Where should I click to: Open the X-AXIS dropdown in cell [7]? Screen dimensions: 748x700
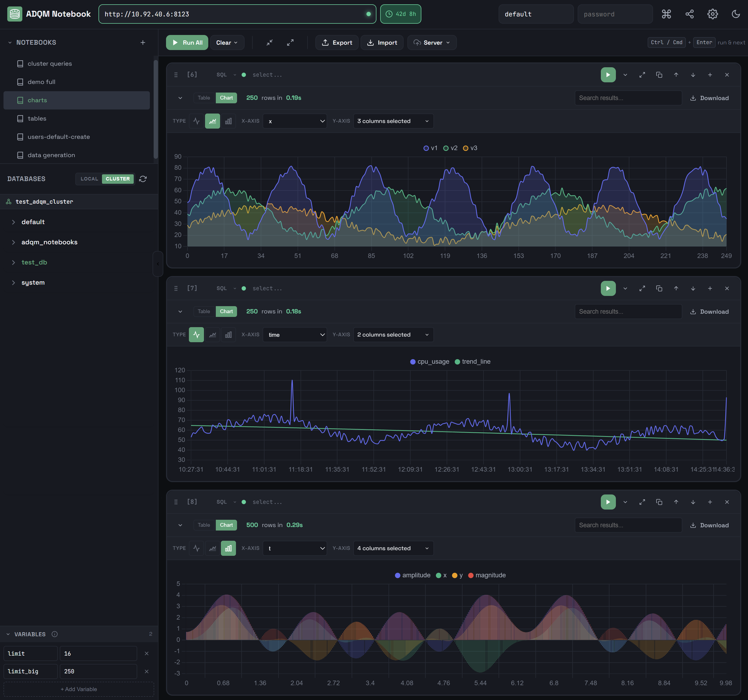point(295,334)
